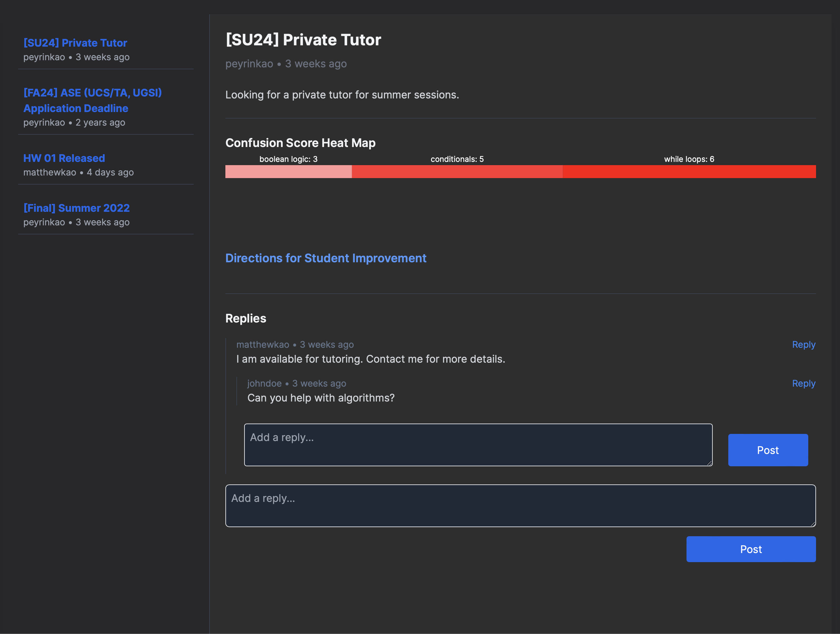
Task: Click the Replies section heading
Action: click(x=246, y=319)
